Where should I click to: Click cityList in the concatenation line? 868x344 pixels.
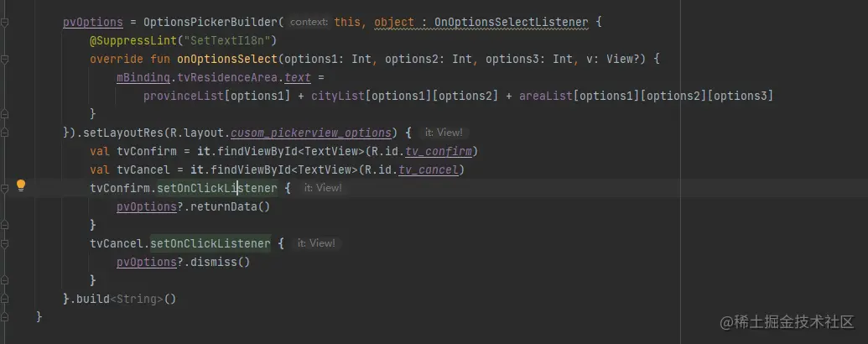click(338, 96)
